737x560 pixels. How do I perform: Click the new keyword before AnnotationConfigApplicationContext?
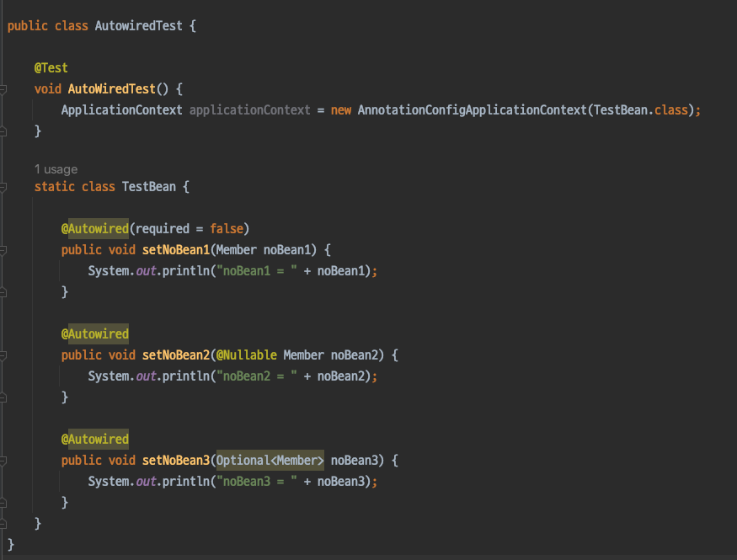tap(341, 110)
